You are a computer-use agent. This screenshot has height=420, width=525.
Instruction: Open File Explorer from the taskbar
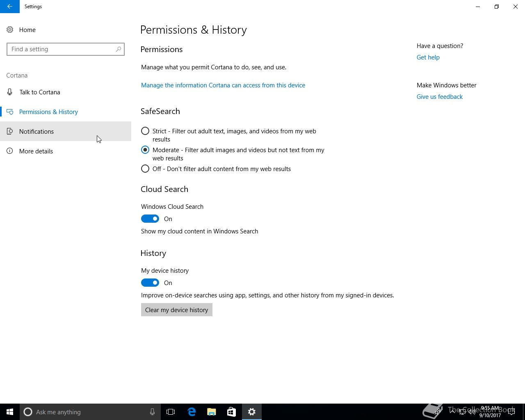point(212,412)
